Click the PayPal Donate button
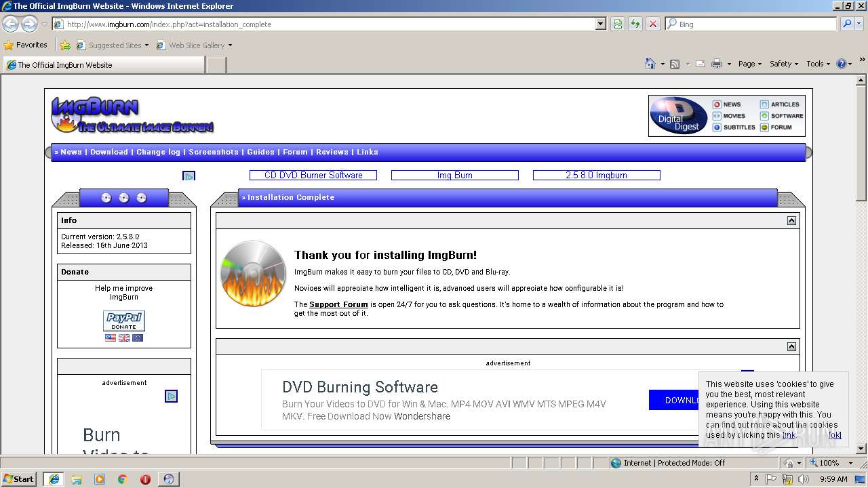 click(x=124, y=321)
